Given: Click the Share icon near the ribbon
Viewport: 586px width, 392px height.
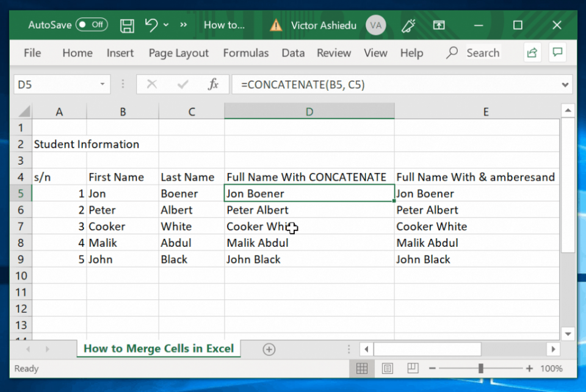Looking at the screenshot, I should click(x=532, y=52).
